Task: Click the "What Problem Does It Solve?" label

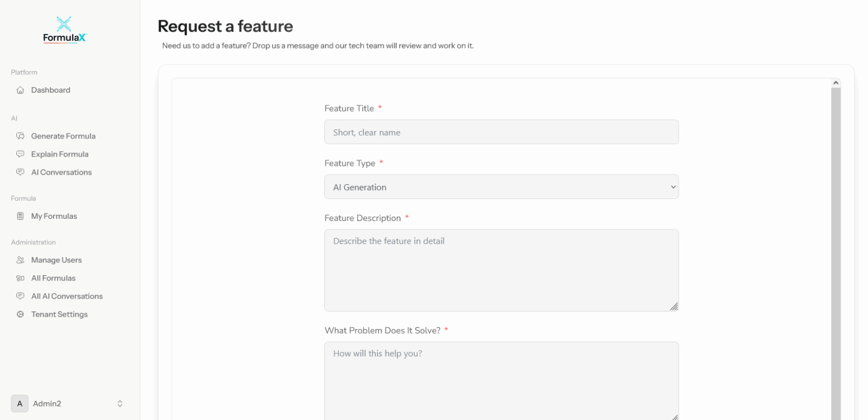Action: (x=383, y=330)
